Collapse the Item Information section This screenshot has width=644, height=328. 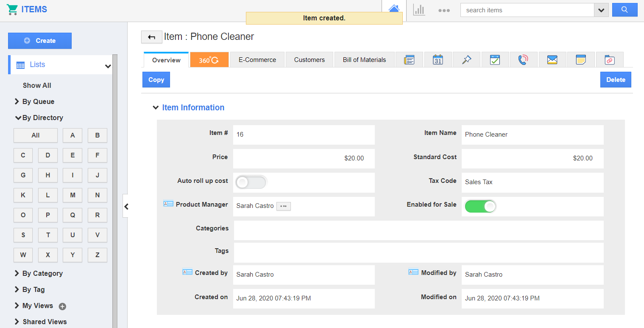[x=155, y=108]
